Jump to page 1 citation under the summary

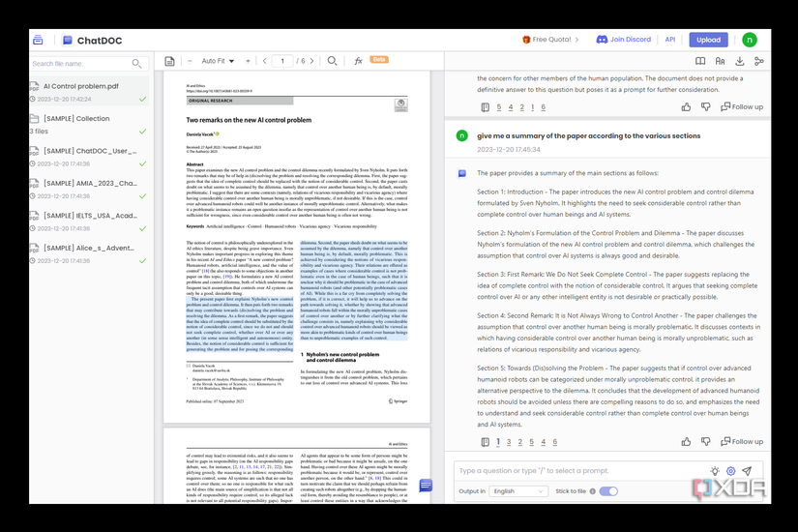click(x=498, y=442)
